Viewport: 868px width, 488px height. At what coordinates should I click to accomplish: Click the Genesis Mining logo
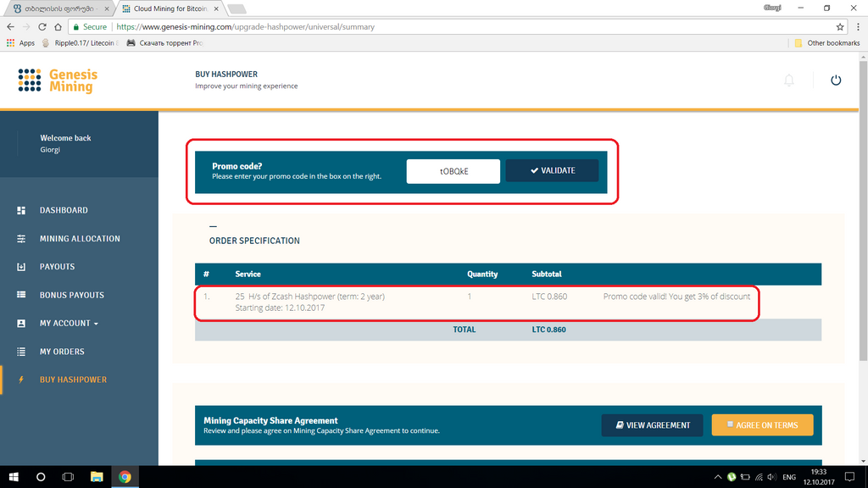58,80
